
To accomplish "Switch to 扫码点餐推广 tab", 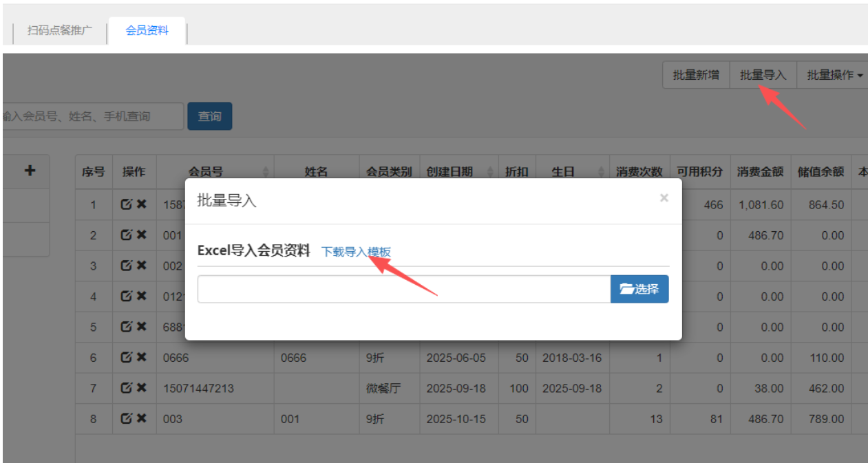I will [60, 31].
